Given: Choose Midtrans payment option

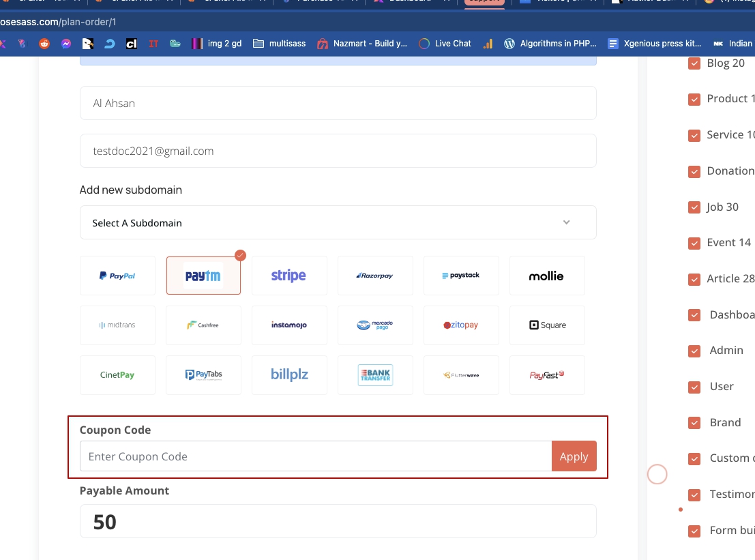Looking at the screenshot, I should 117,325.
